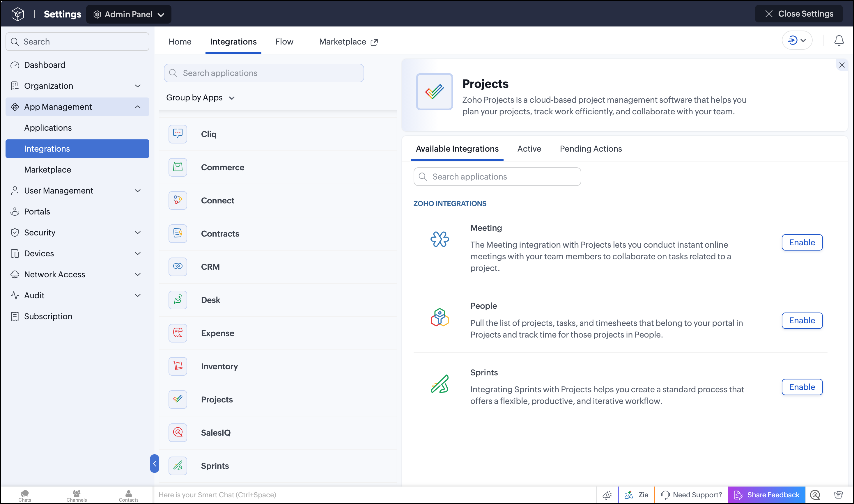Screen dimensions: 854x504
Task: Click the app list Search applications field
Action: pyautogui.click(x=264, y=73)
